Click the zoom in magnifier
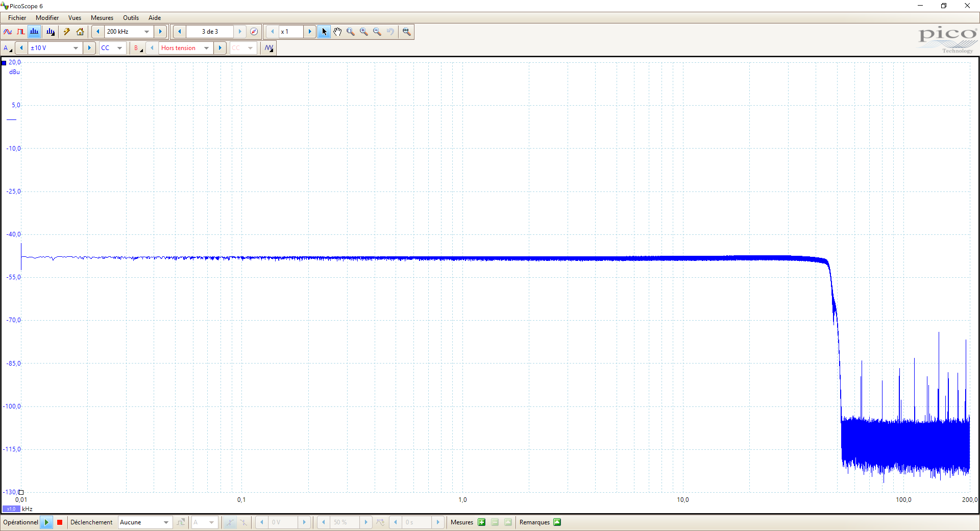The width and height of the screenshot is (980, 531). pyautogui.click(x=364, y=32)
